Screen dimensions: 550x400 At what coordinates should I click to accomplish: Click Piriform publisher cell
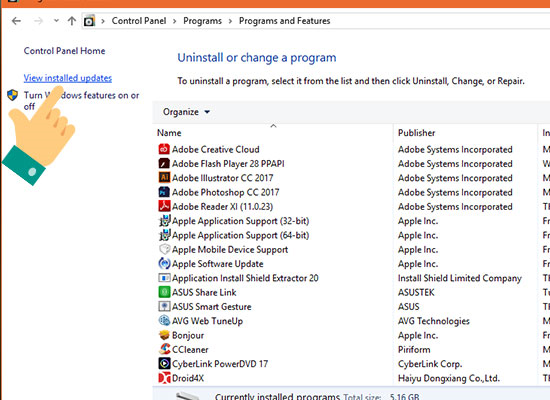tap(414, 349)
